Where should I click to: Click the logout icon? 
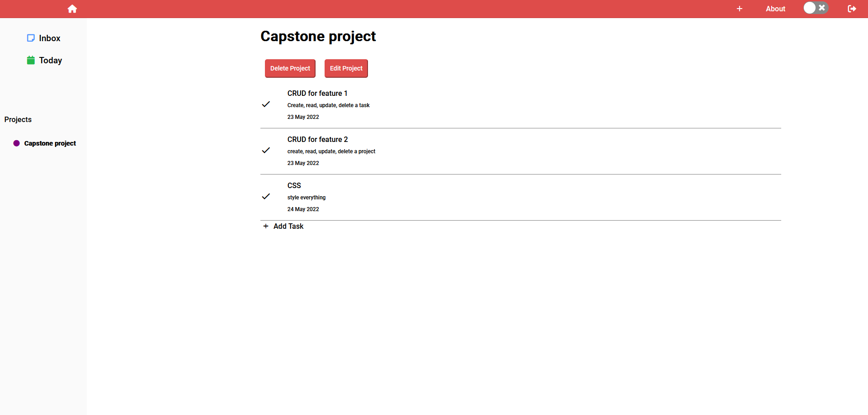pyautogui.click(x=852, y=9)
